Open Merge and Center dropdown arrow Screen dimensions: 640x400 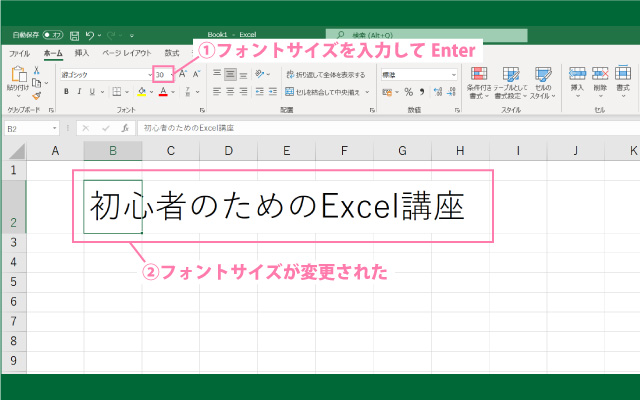pos(367,92)
